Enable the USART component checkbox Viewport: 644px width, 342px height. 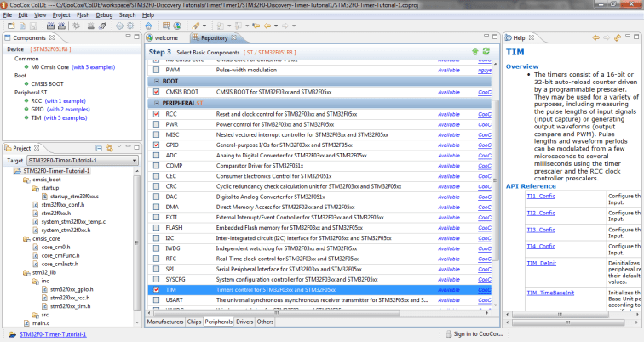pyautogui.click(x=156, y=300)
